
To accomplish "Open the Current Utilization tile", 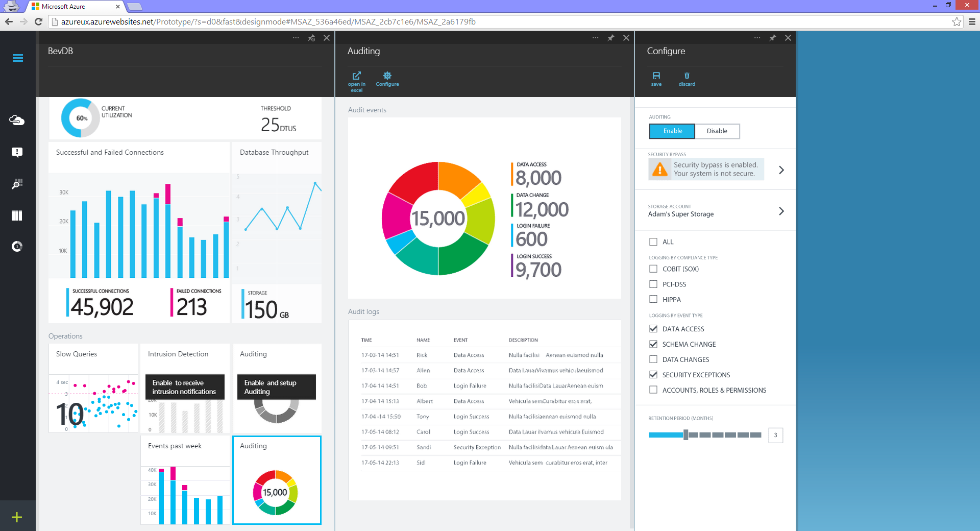I will click(185, 118).
